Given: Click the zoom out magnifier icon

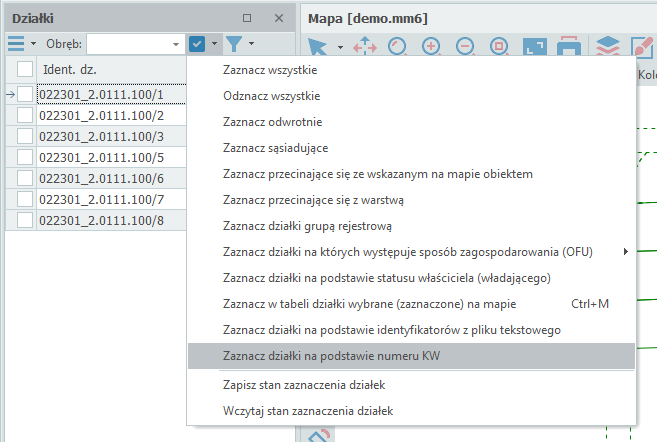Looking at the screenshot, I should (465, 47).
